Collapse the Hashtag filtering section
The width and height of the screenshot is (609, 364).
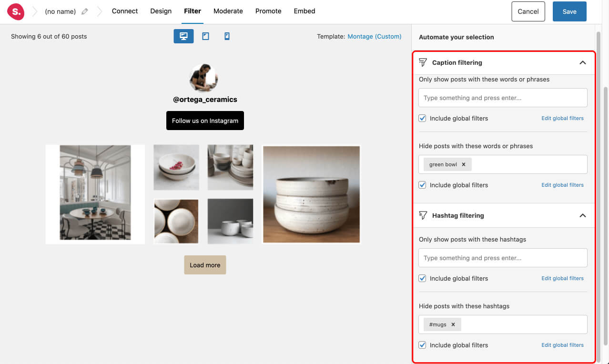click(582, 215)
